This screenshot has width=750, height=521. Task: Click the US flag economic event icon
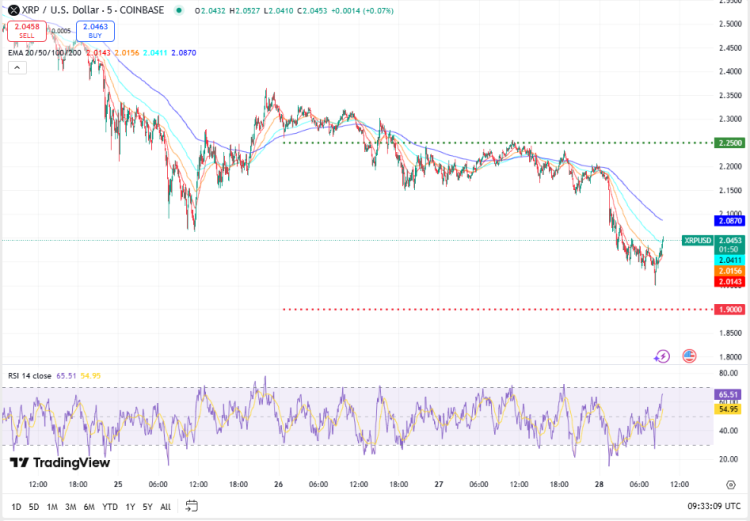[x=689, y=356]
